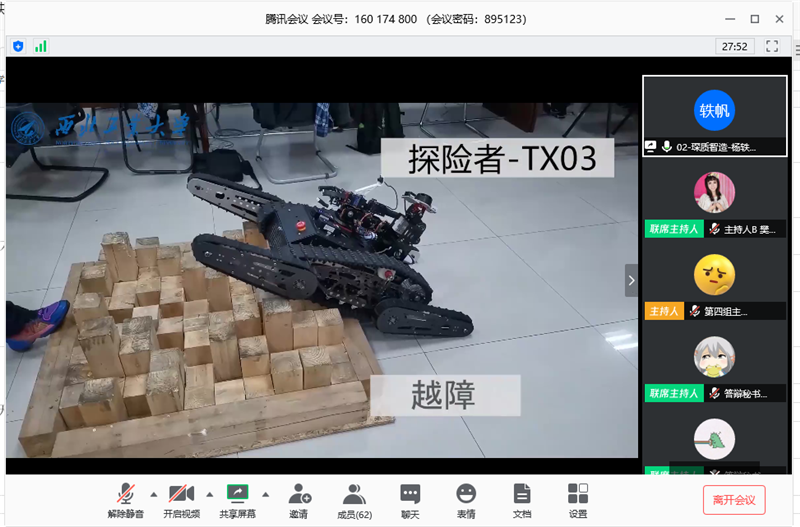Viewport: 800px width, 527px height.
Task: Open the 邀请 invite dialog
Action: tap(299, 500)
